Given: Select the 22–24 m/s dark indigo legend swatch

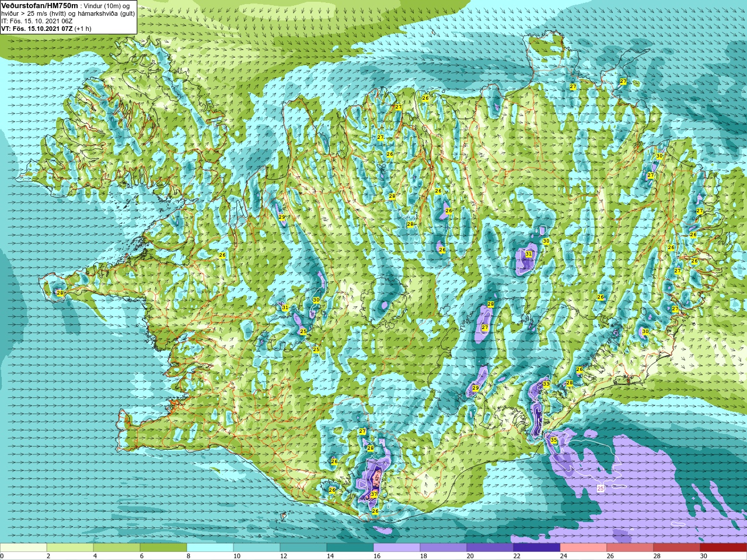Looking at the screenshot, I should pyautogui.click(x=537, y=548).
